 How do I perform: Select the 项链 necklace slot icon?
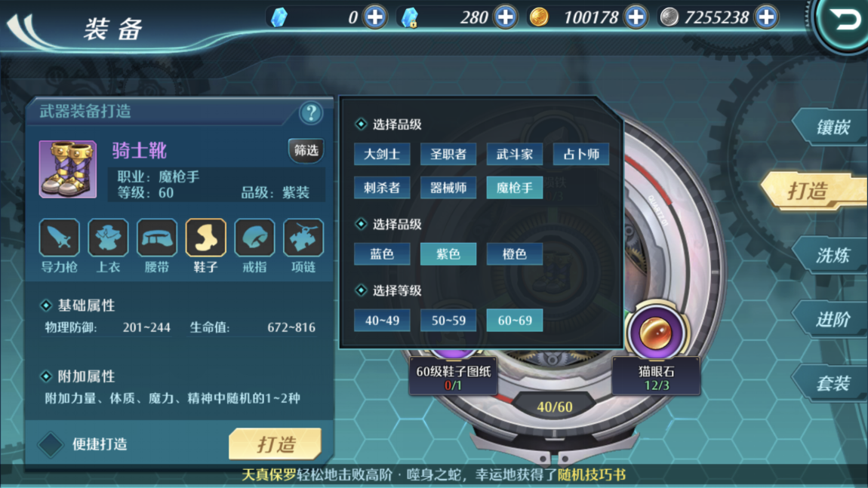point(303,238)
